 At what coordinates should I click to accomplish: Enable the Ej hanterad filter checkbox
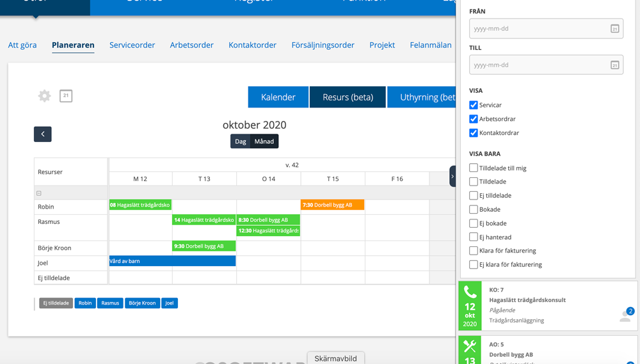[x=474, y=237]
